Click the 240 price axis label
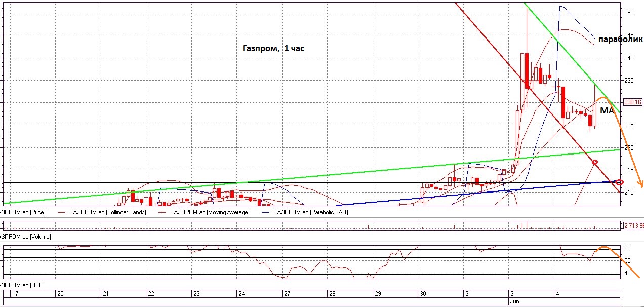The width and height of the screenshot is (644, 307). coord(629,58)
